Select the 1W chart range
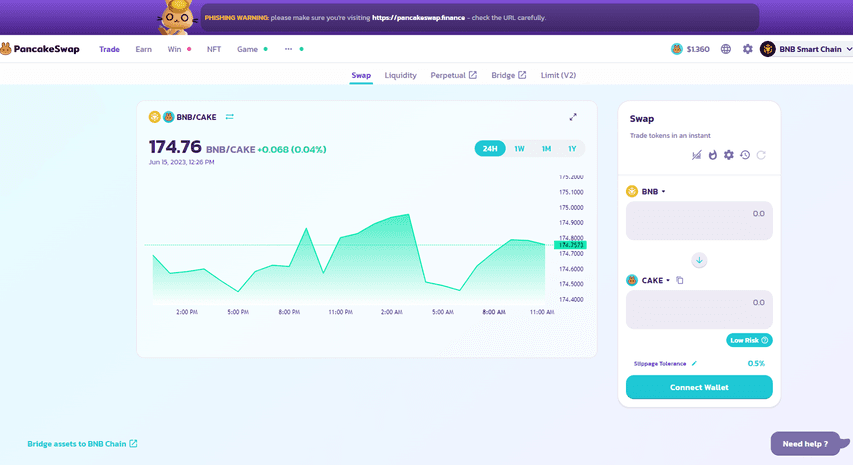This screenshot has height=465, width=853. tap(520, 148)
